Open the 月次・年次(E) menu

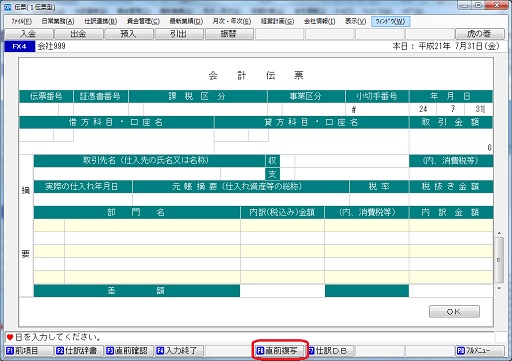point(232,21)
